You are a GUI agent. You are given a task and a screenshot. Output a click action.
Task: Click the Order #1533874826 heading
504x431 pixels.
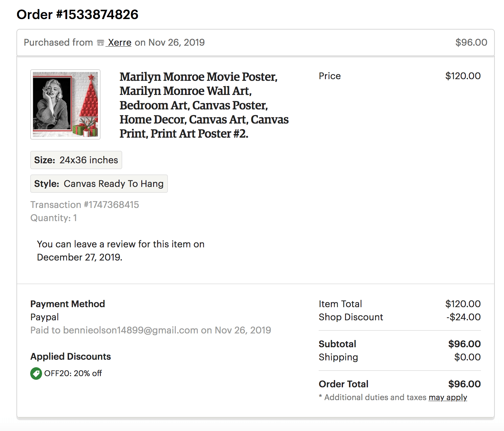point(78,14)
